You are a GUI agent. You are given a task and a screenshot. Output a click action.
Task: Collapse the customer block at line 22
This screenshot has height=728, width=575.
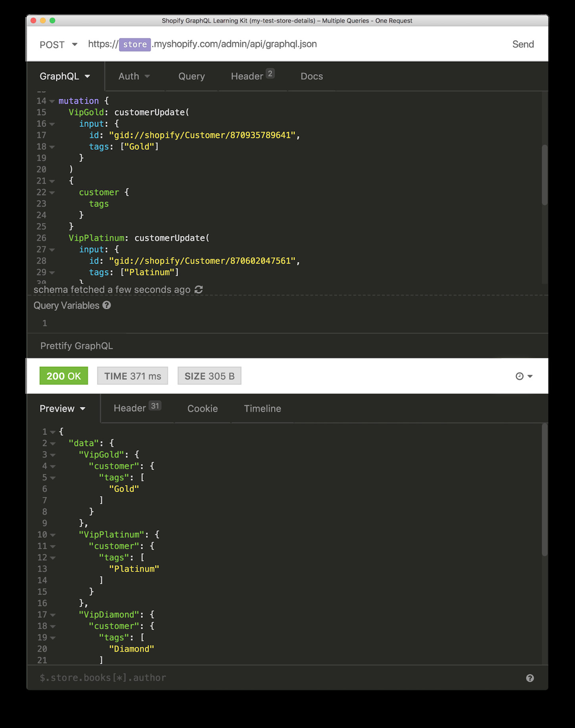point(52,193)
